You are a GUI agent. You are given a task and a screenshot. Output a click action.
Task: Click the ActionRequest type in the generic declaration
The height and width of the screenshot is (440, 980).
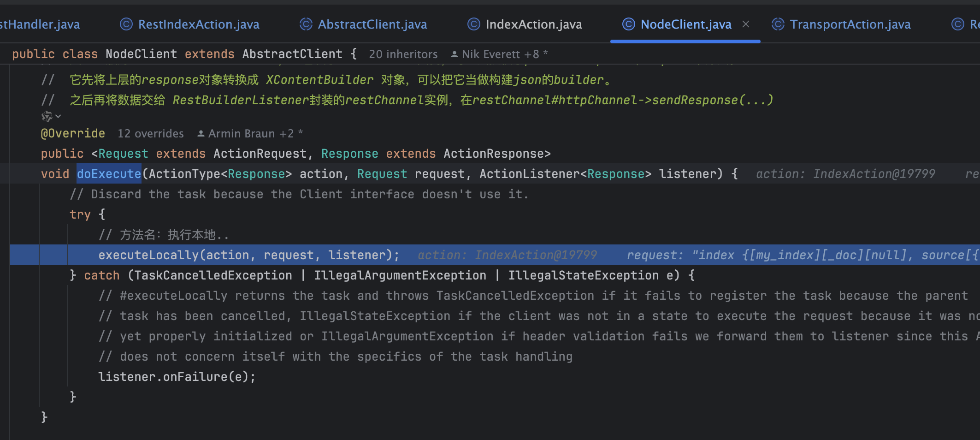pos(260,154)
